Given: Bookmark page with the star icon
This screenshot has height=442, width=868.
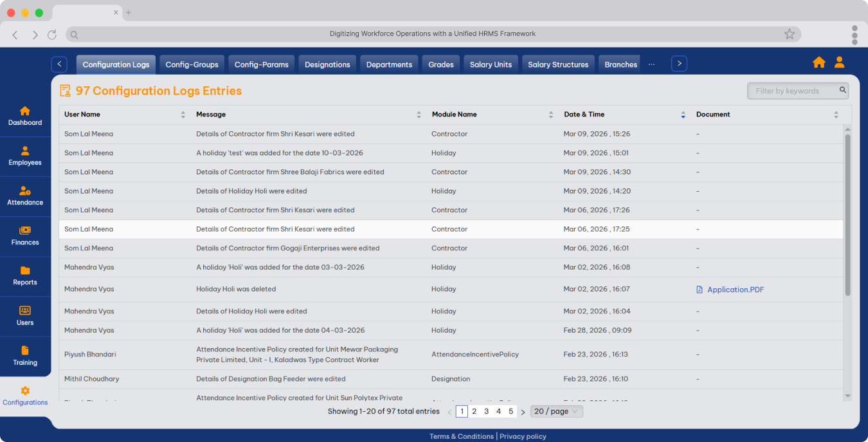Looking at the screenshot, I should [x=790, y=34].
